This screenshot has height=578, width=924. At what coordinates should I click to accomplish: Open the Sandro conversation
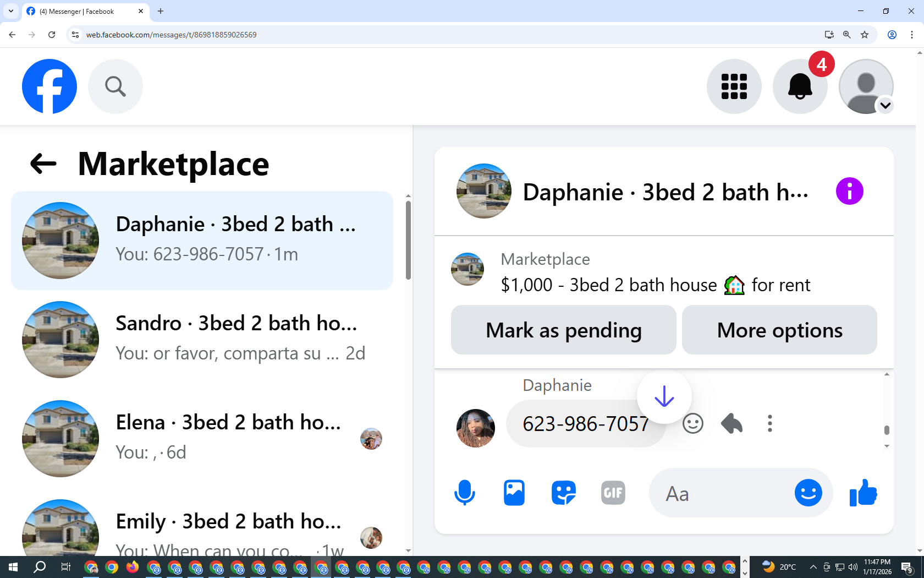(x=202, y=340)
